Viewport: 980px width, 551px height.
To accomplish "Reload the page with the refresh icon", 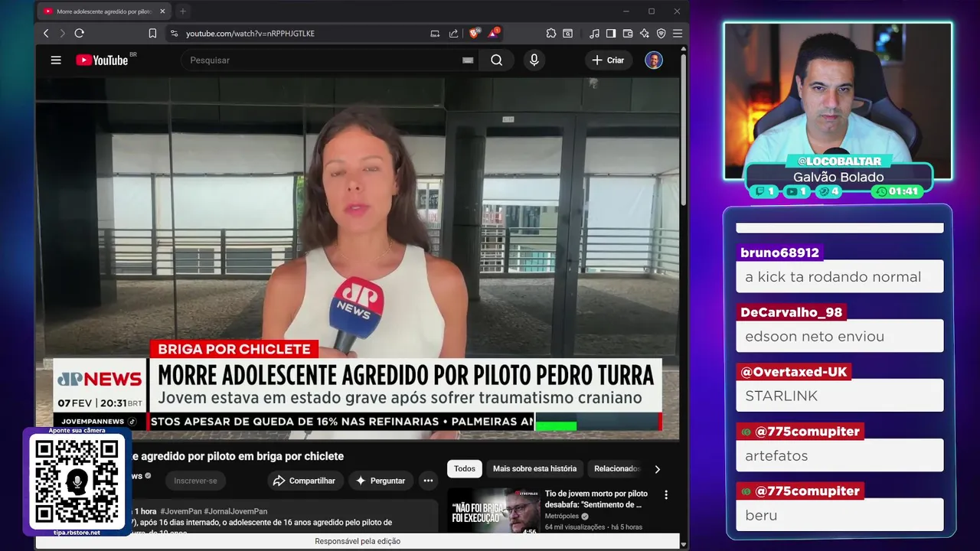I will tap(79, 34).
